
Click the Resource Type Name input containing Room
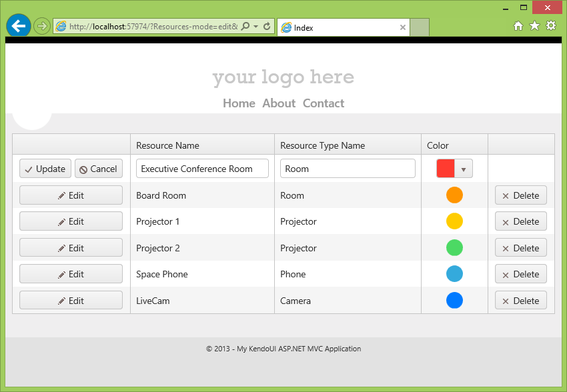pyautogui.click(x=348, y=169)
